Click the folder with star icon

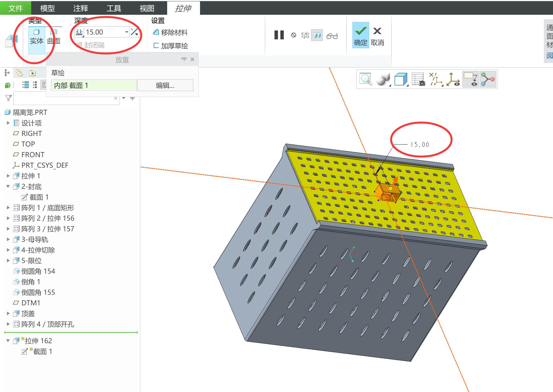click(32, 73)
